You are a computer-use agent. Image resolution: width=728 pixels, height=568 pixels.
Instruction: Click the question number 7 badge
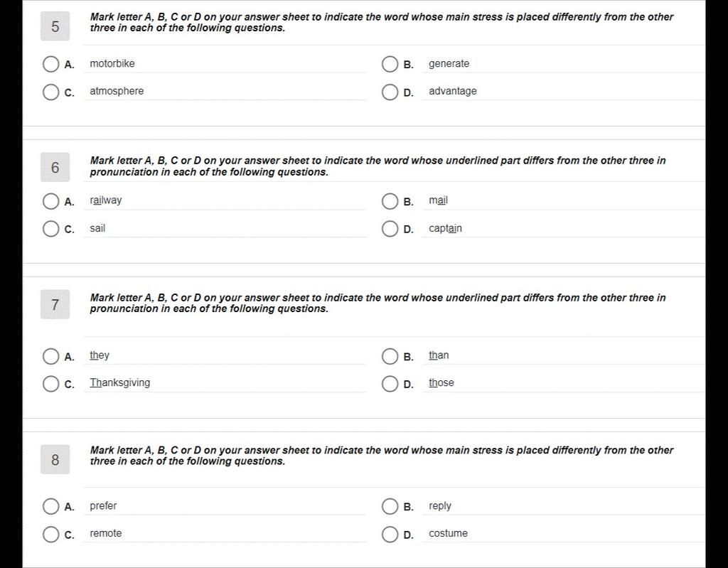click(55, 305)
